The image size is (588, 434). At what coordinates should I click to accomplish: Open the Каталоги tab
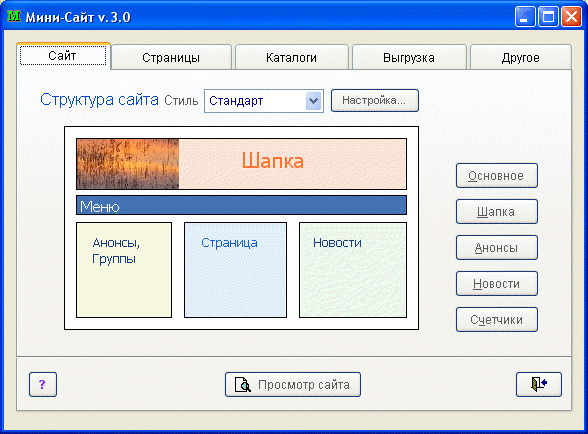291,57
